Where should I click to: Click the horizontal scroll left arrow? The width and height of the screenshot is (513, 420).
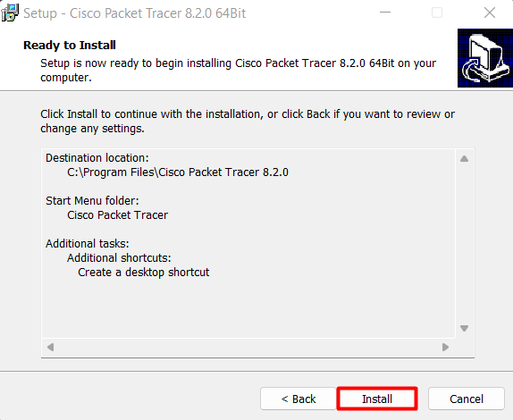coord(50,347)
